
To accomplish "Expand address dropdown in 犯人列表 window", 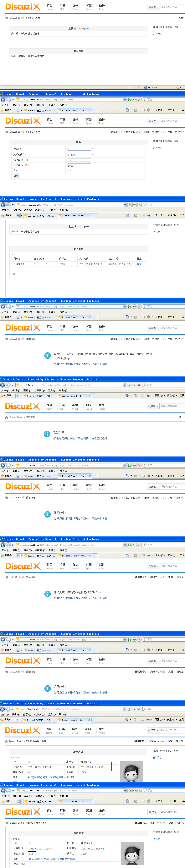I will coord(125,205).
